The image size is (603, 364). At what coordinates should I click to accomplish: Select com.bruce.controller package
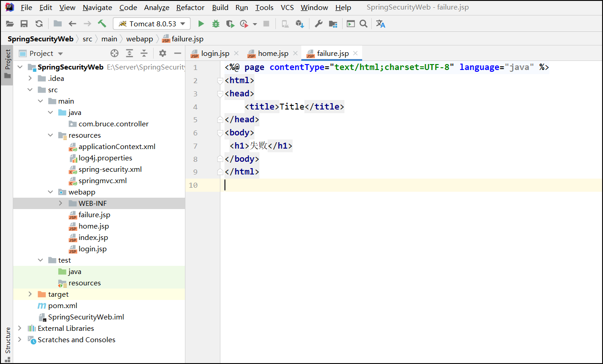[114, 124]
